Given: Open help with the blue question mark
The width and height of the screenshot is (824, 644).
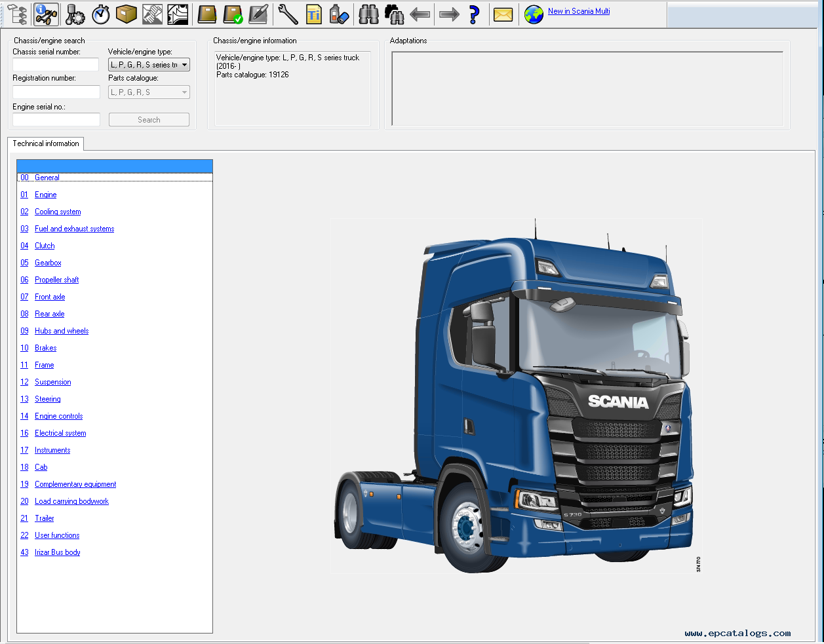Looking at the screenshot, I should coord(475,14).
